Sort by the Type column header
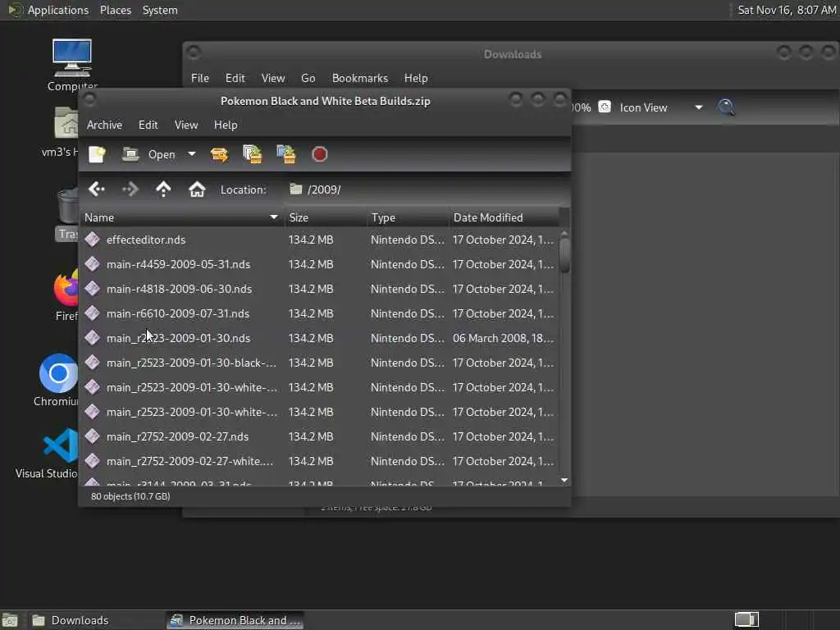The image size is (840, 630). click(x=407, y=217)
